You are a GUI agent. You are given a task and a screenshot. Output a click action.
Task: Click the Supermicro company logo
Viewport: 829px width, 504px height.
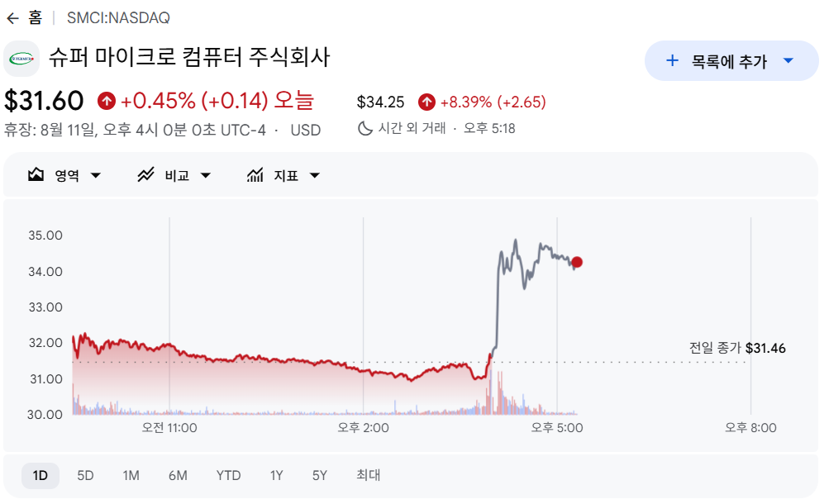click(x=21, y=59)
